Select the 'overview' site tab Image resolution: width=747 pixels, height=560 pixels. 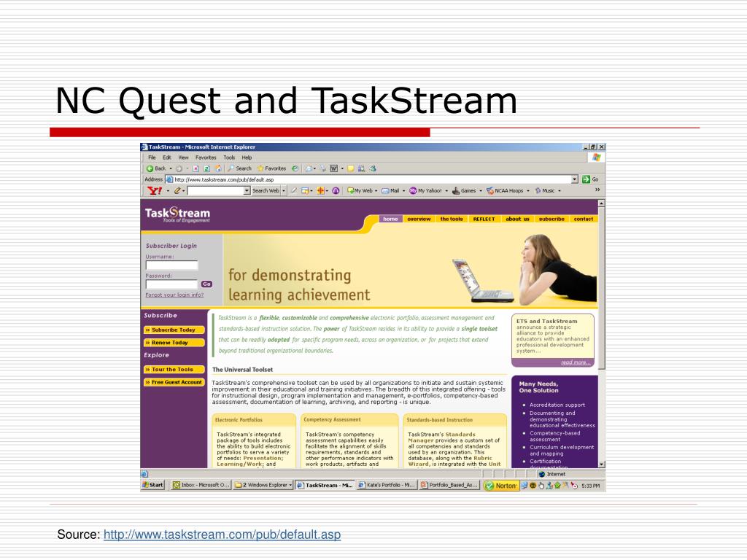[419, 219]
